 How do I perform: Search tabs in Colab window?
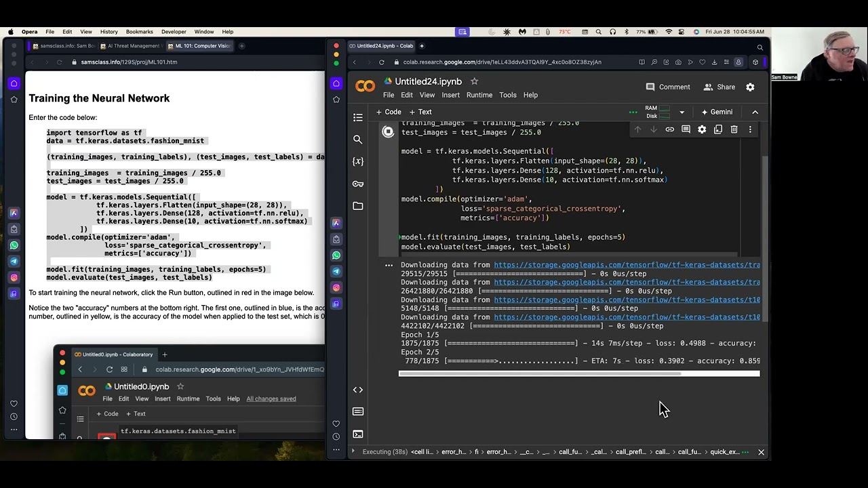(760, 47)
